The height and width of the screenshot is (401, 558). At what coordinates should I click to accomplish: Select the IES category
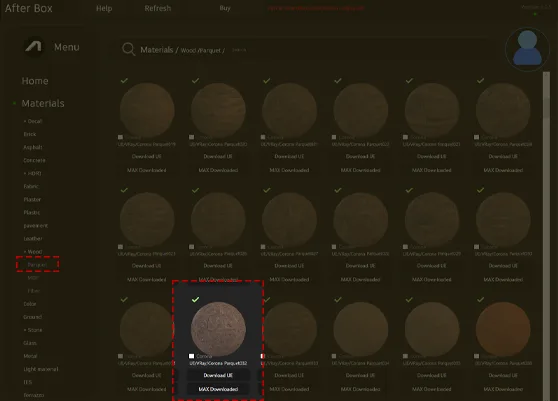click(27, 382)
